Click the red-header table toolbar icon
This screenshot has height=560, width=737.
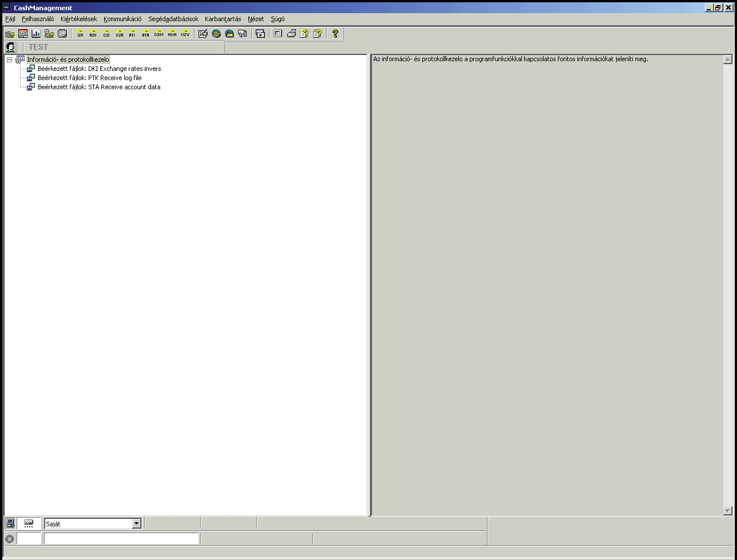(x=23, y=34)
